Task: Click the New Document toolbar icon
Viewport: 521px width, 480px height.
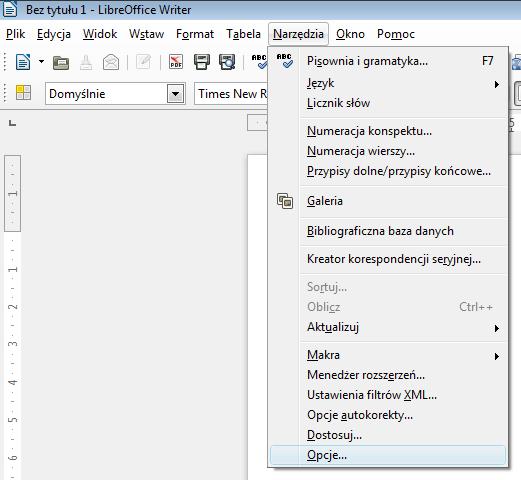Action: [23, 62]
